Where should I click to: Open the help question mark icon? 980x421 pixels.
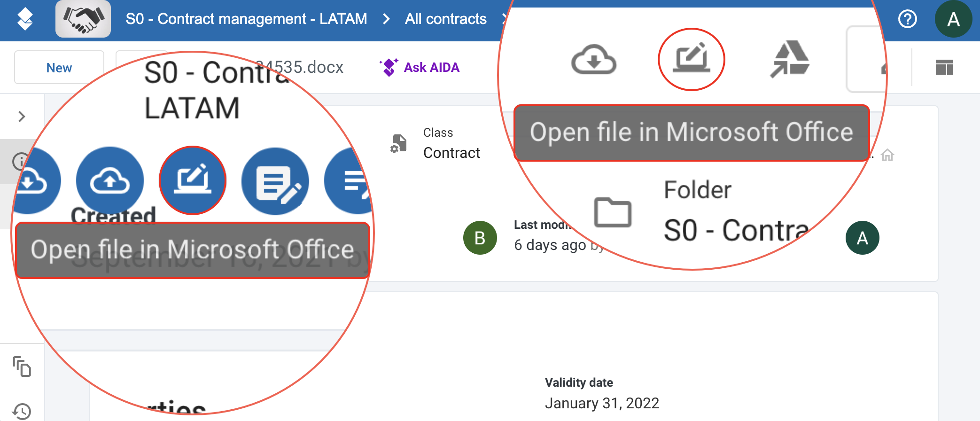907,19
